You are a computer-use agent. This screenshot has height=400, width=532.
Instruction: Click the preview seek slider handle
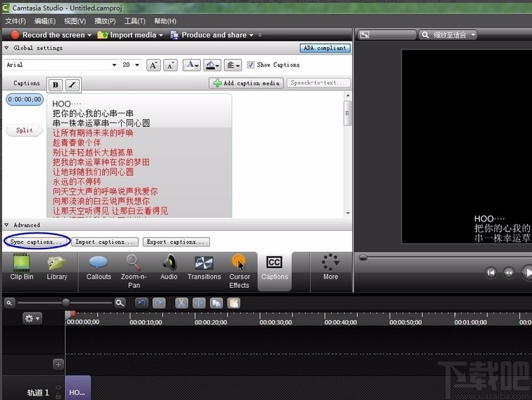click(x=363, y=257)
